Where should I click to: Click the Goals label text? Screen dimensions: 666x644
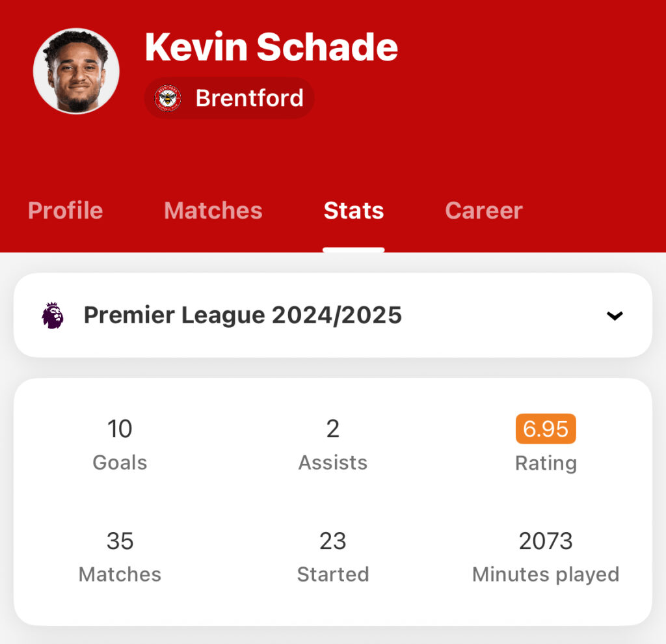[x=120, y=463]
